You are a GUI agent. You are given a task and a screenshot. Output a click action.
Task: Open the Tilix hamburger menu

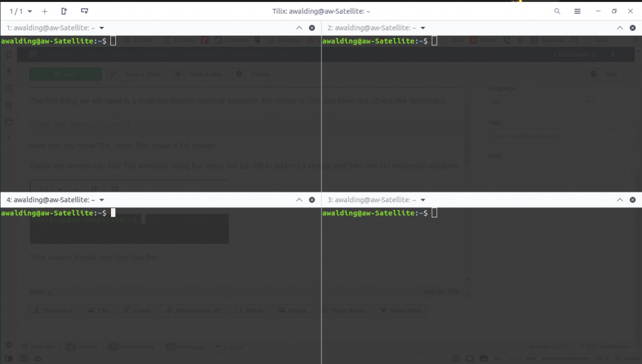577,11
